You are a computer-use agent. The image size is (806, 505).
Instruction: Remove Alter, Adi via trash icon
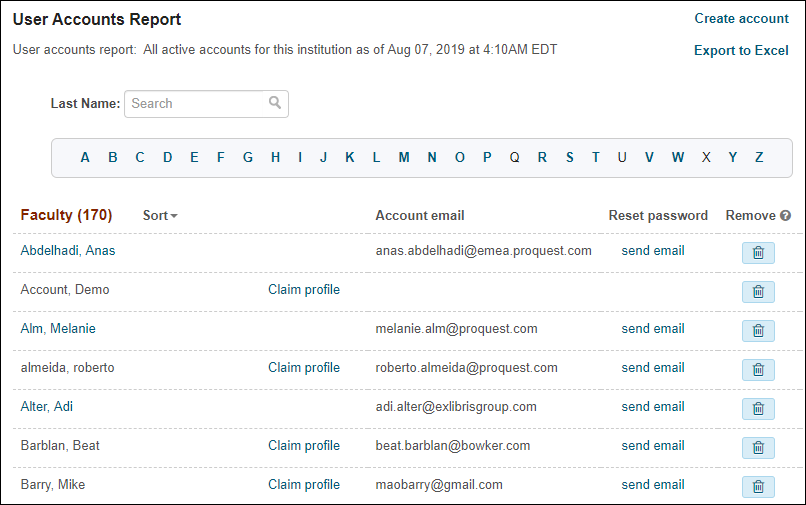[x=758, y=409]
